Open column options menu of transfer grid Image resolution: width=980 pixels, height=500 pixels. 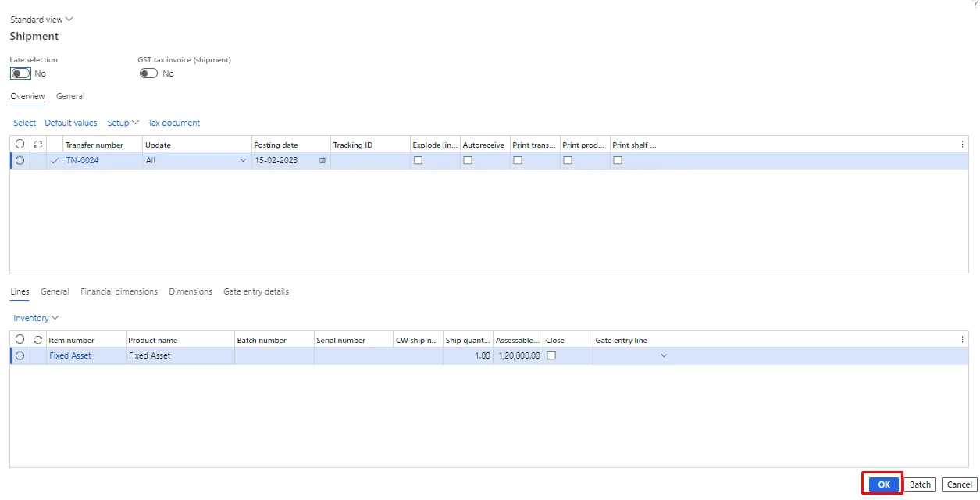962,145
